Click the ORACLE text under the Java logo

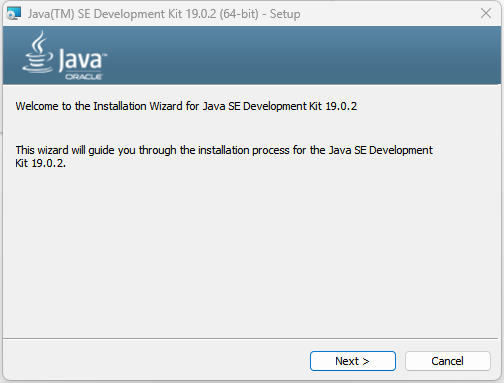click(83, 77)
